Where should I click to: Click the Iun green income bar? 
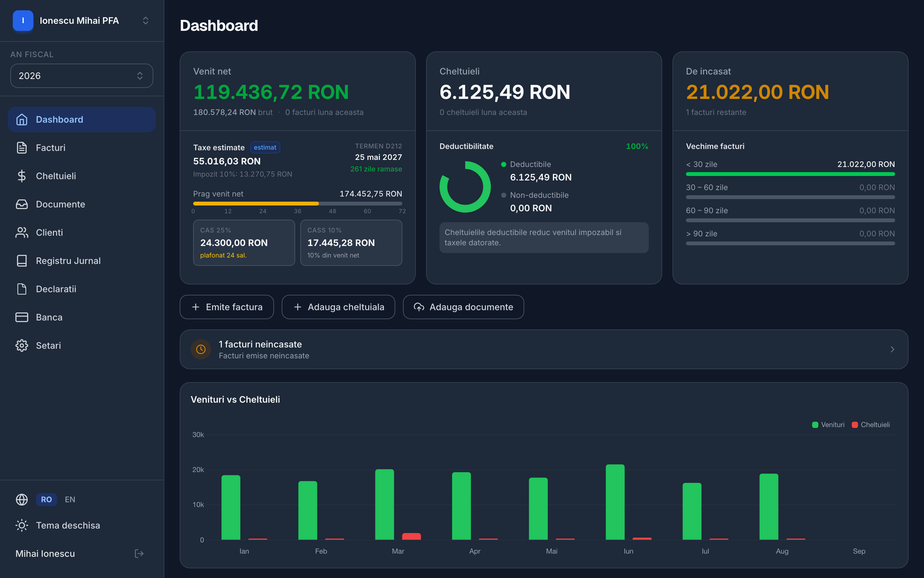615,502
